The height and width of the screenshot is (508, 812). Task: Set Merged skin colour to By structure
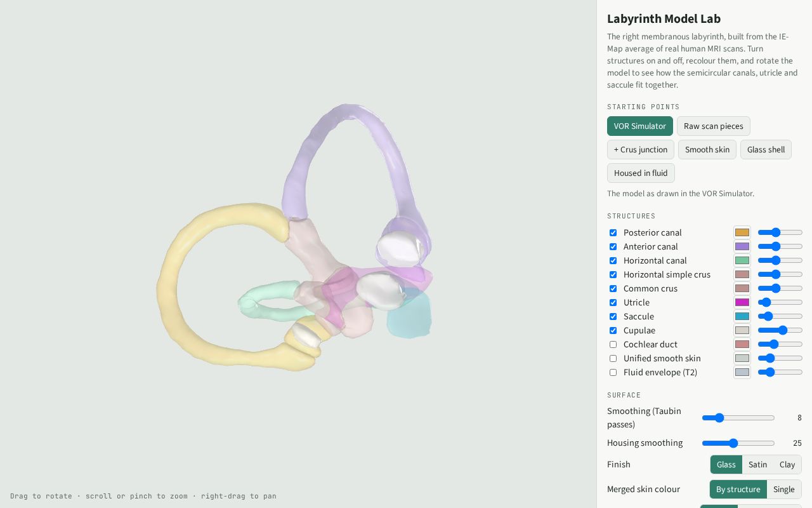tap(738, 489)
